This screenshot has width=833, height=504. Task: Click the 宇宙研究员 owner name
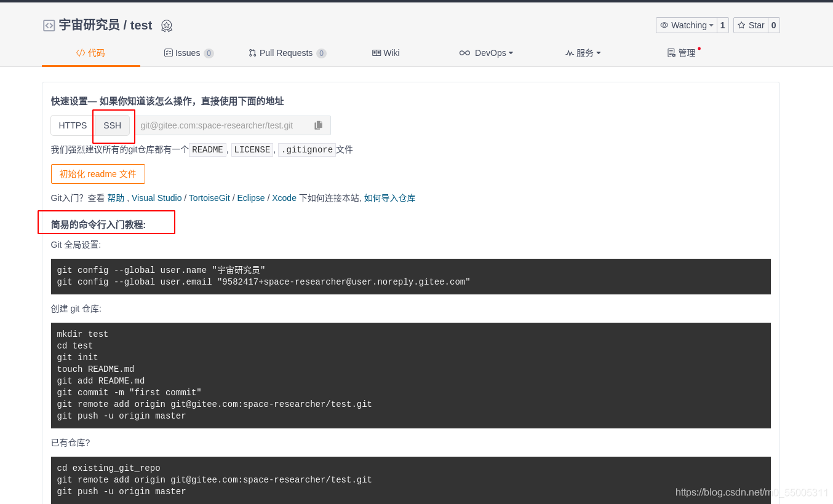[x=89, y=25]
